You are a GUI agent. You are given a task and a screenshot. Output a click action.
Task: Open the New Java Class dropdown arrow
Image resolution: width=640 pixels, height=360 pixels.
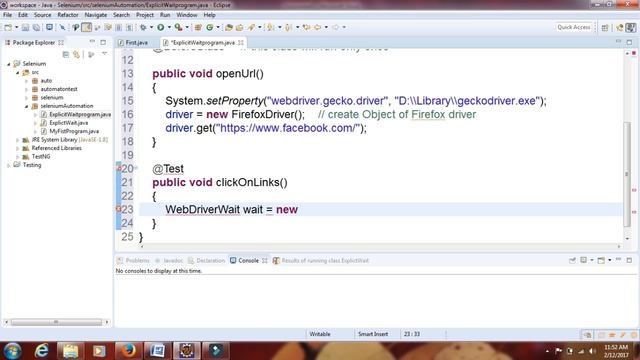click(218, 27)
